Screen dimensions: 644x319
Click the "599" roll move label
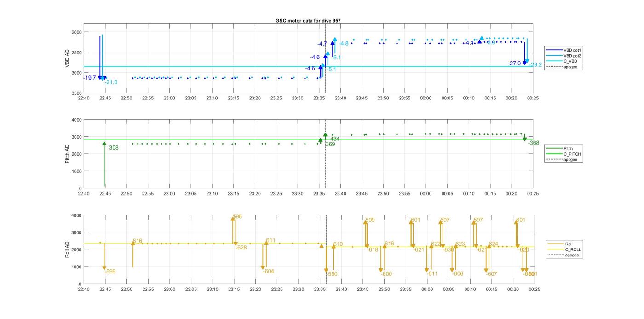coord(370,220)
